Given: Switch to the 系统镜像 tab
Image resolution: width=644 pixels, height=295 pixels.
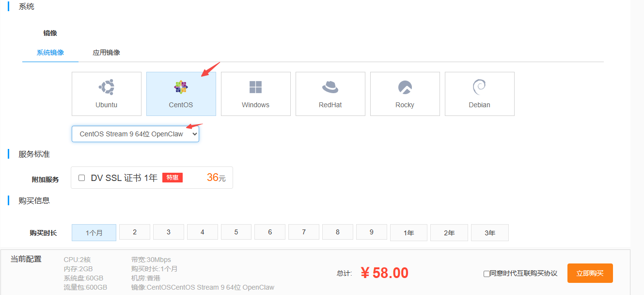Looking at the screenshot, I should [x=50, y=52].
